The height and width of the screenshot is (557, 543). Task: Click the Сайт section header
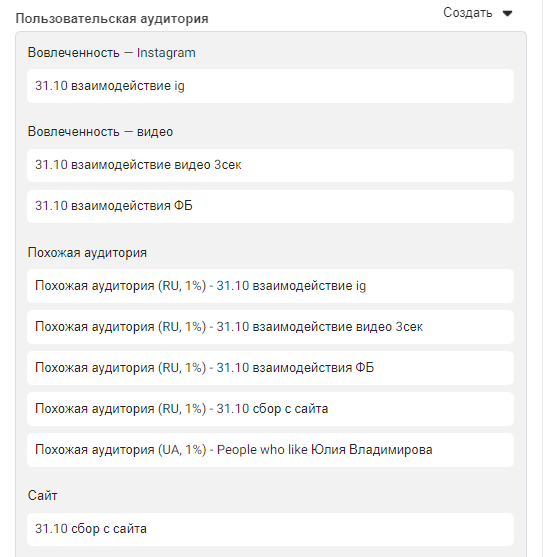(x=43, y=496)
